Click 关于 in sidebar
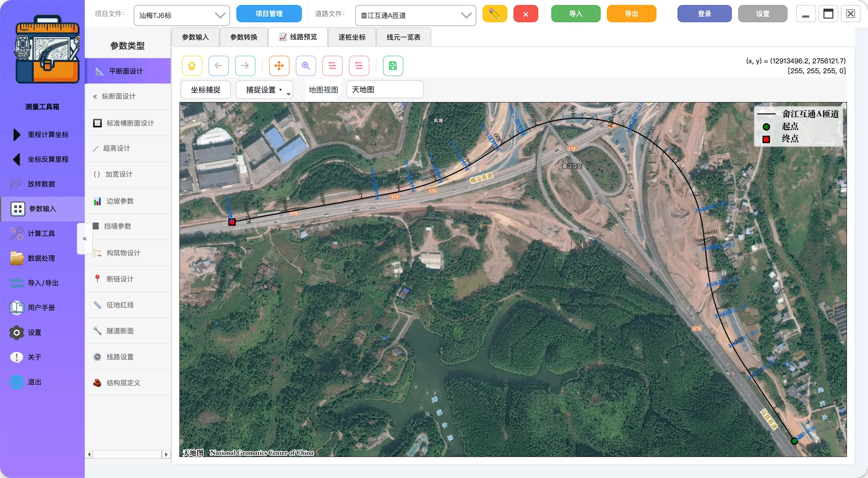Image resolution: width=868 pixels, height=478 pixels. pos(42,357)
